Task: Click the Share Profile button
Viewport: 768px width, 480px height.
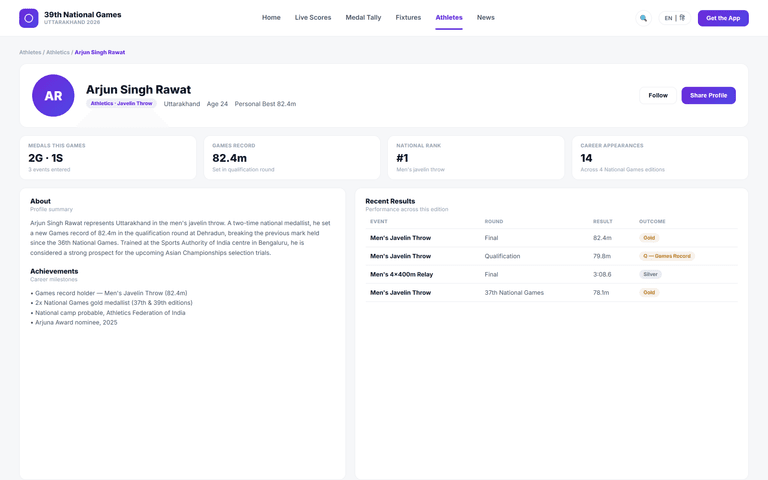Action: (708, 96)
